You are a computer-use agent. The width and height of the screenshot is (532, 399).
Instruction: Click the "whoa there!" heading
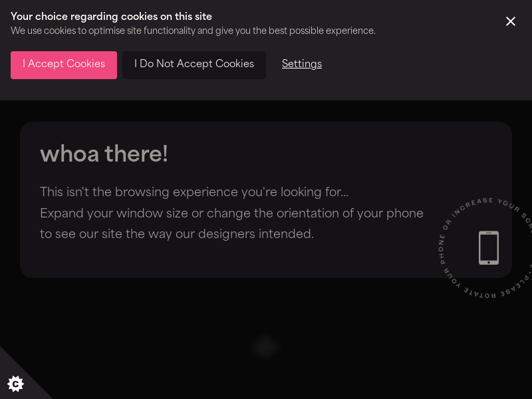(x=104, y=154)
